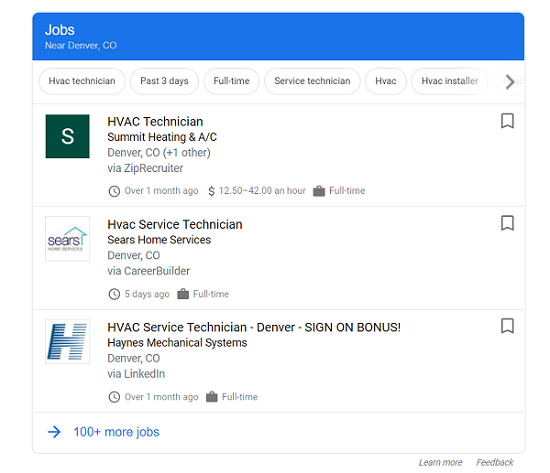Filter jobs by Past 3 days

164,81
